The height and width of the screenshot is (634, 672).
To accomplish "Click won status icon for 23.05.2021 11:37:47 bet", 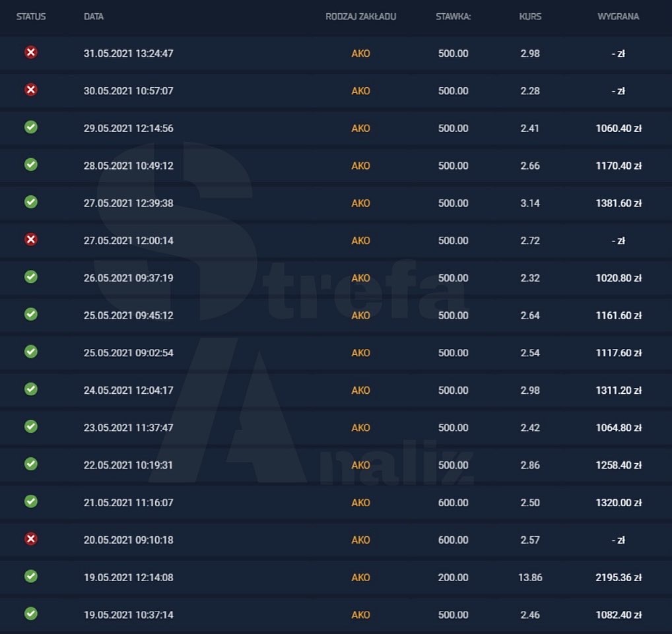I will coord(31,427).
